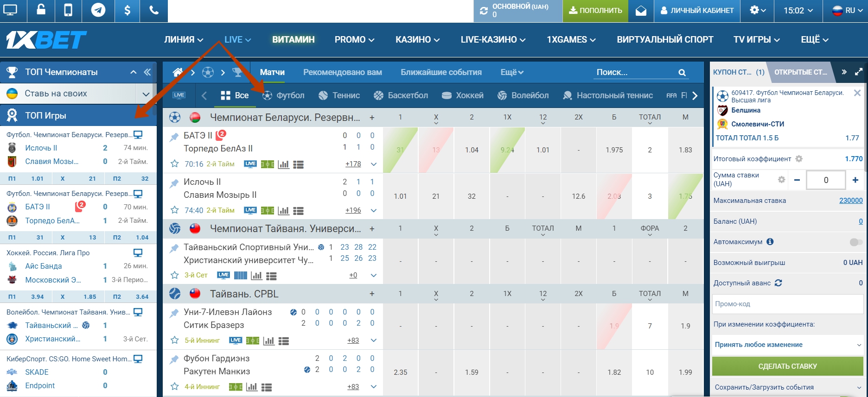Select odds 2.35 for Фубон Гардиэнз

(400, 372)
